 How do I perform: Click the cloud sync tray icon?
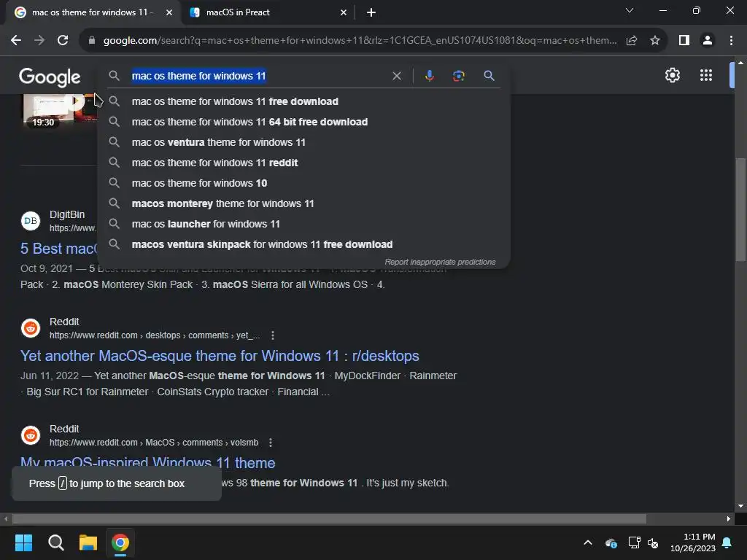611,542
